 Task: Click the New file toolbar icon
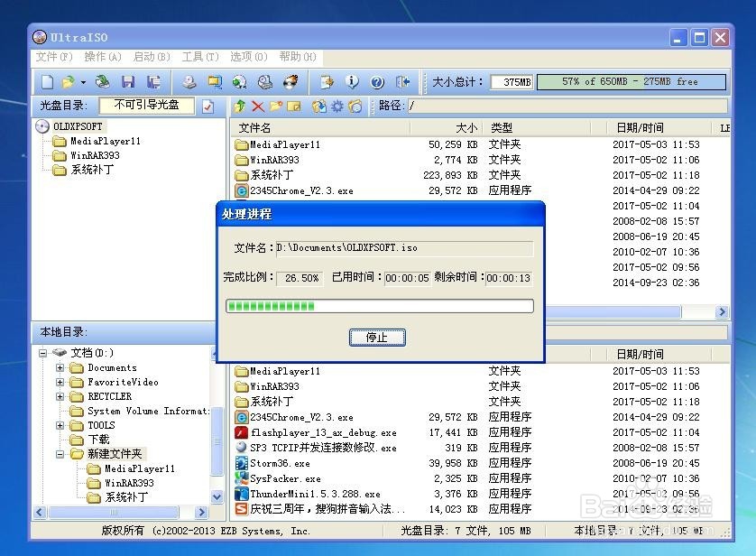(47, 82)
